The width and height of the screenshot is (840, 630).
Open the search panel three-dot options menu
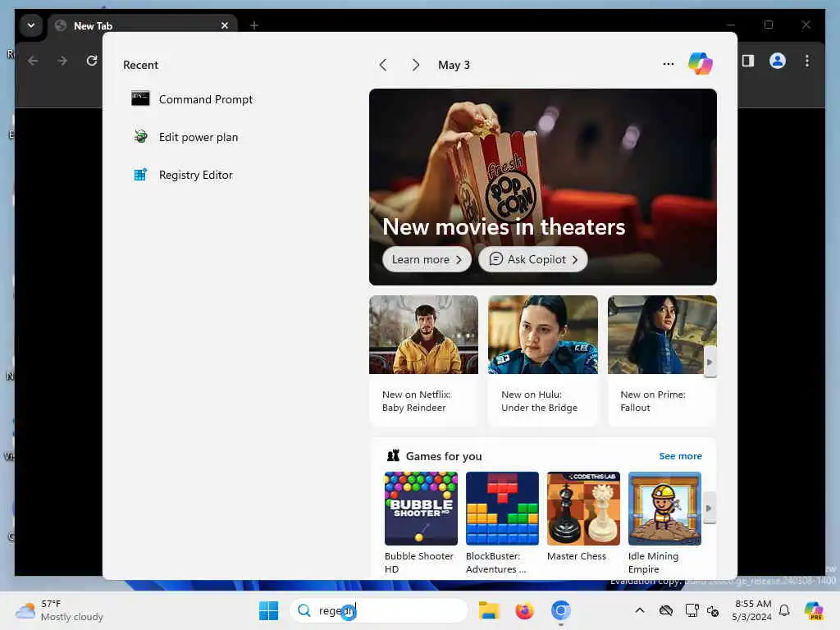(x=668, y=64)
